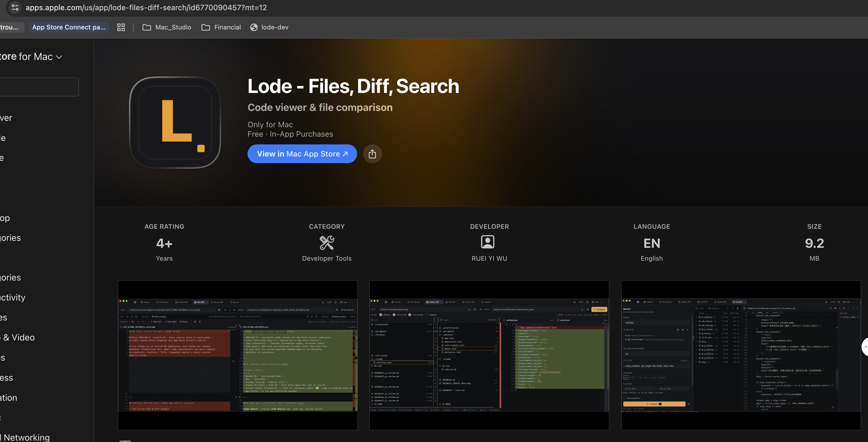Open the Mac_Studio bookmarks folder

pos(167,27)
